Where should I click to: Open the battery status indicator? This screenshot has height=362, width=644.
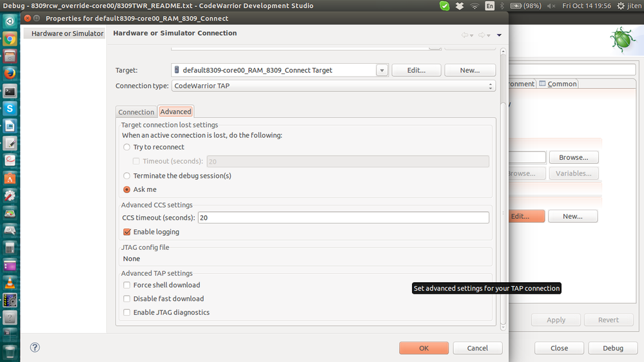tap(526, 6)
